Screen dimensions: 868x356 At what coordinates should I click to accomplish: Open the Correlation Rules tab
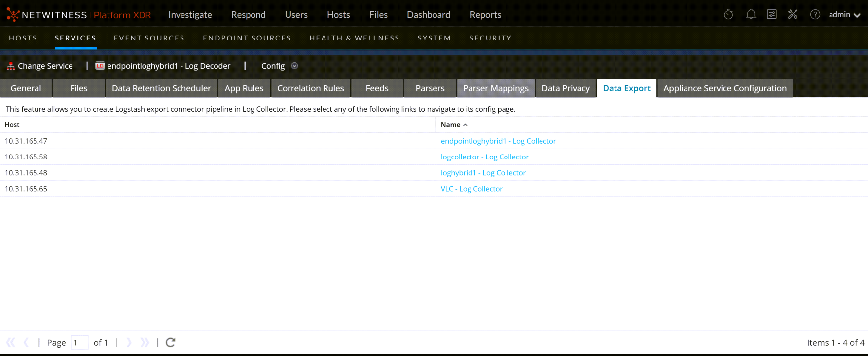pos(311,88)
